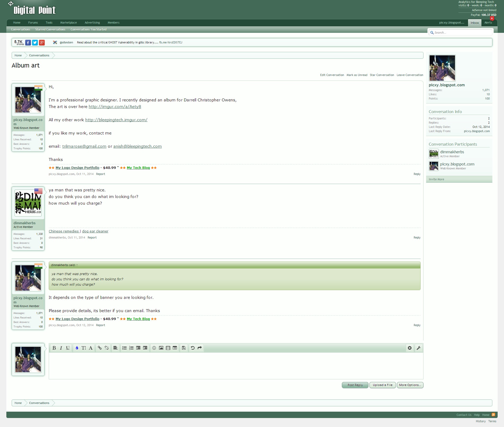Image resolution: width=504 pixels, height=427 pixels.
Task: Open the Alerts tab with red badge
Action: (488, 23)
